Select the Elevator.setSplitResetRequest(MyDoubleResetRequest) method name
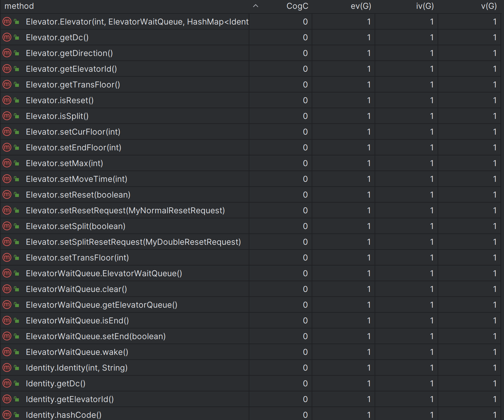504x420 pixels. (133, 242)
